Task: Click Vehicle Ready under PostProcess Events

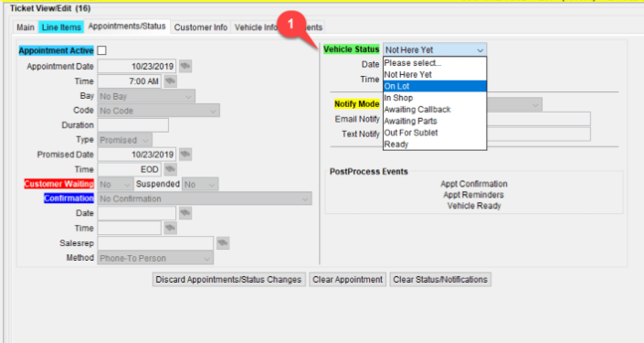Action: click(474, 206)
